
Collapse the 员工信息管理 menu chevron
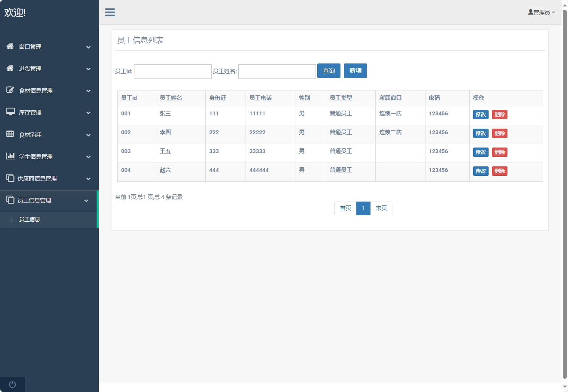coord(86,201)
